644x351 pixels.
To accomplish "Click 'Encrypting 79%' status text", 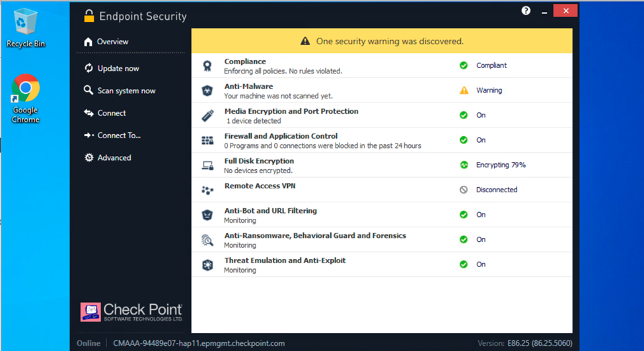I will pyautogui.click(x=501, y=165).
